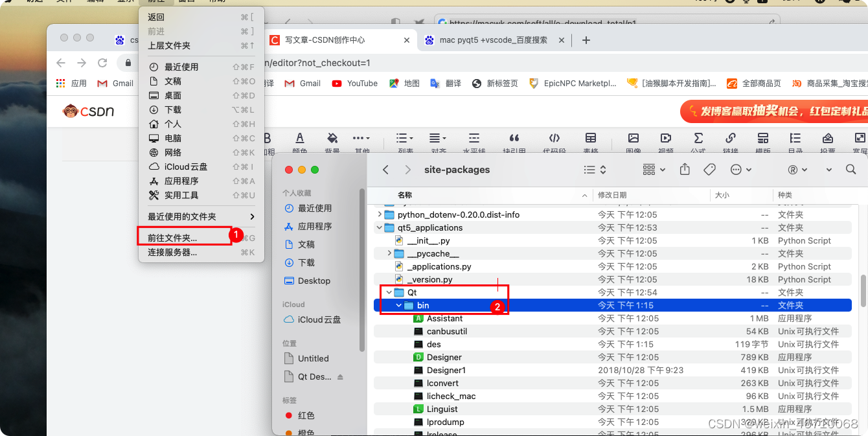This screenshot has width=868, height=436.
Task: Open the font color picker 颜色
Action: [299, 139]
